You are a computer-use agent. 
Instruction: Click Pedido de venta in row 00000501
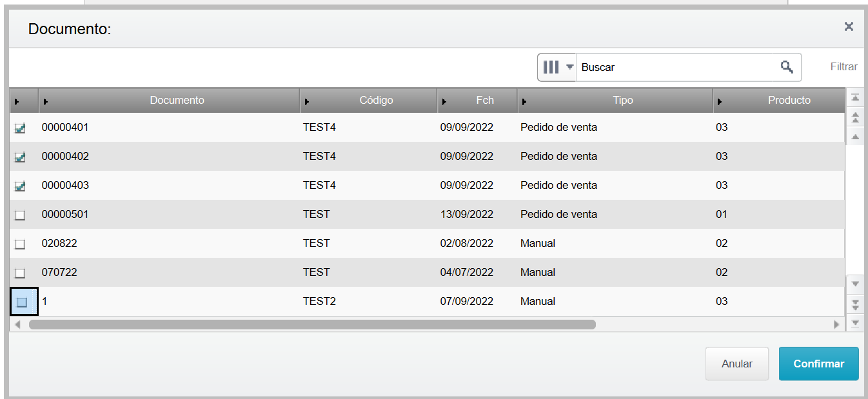(x=558, y=215)
